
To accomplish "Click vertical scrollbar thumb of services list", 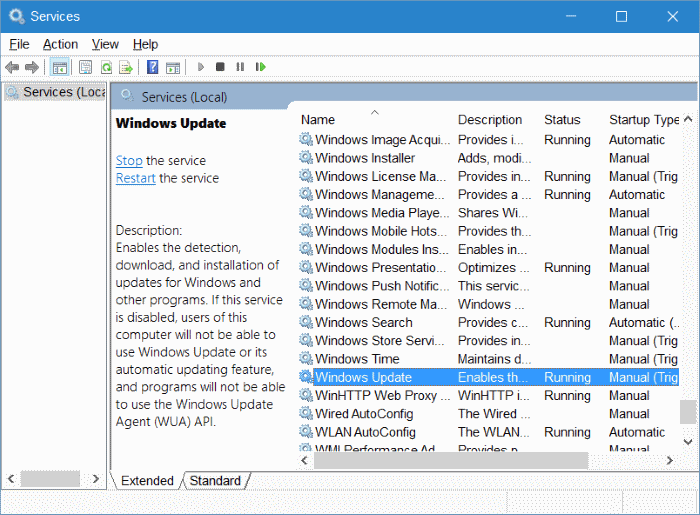I will click(688, 412).
